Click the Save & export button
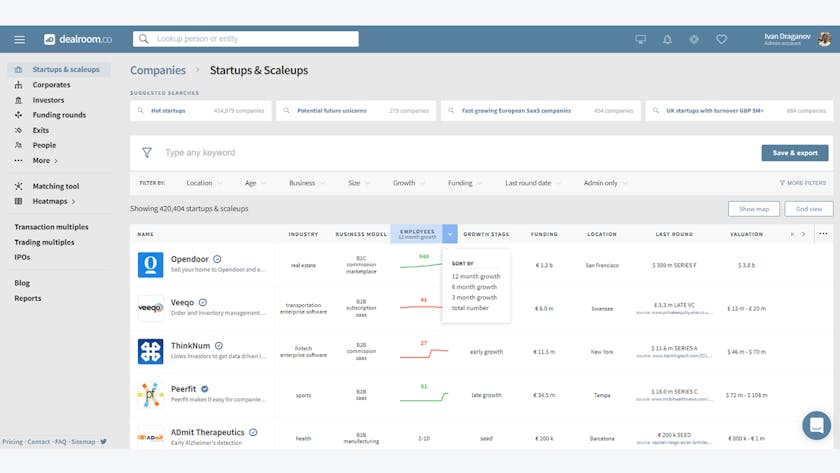The height and width of the screenshot is (473, 840). pos(794,153)
